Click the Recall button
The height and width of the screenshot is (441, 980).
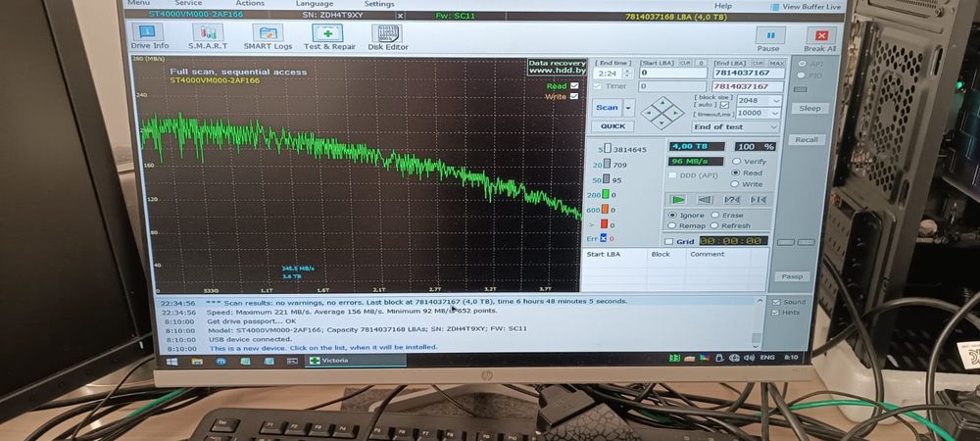pos(807,140)
